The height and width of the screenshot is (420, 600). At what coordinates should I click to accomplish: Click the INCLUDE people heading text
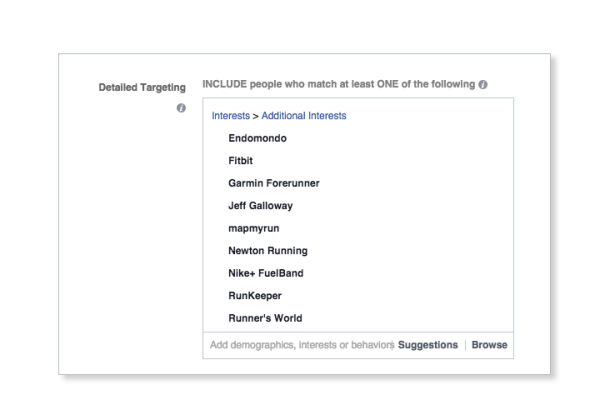[x=339, y=84]
